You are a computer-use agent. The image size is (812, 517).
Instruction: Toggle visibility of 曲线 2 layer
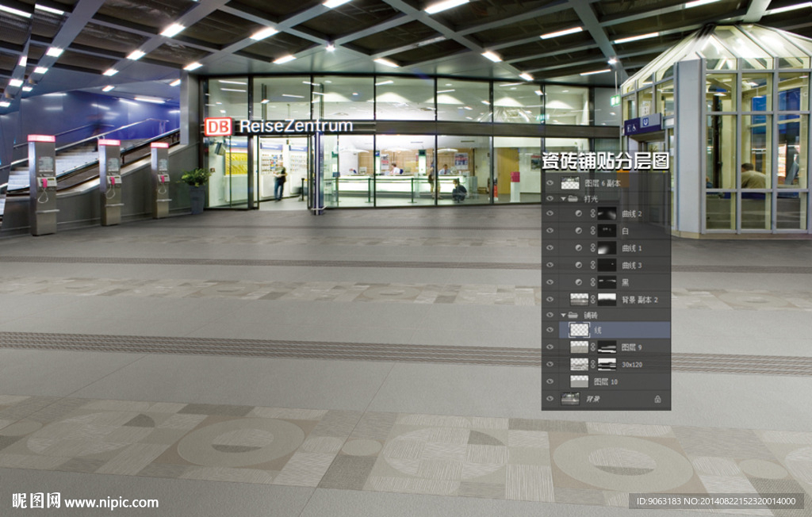click(550, 213)
